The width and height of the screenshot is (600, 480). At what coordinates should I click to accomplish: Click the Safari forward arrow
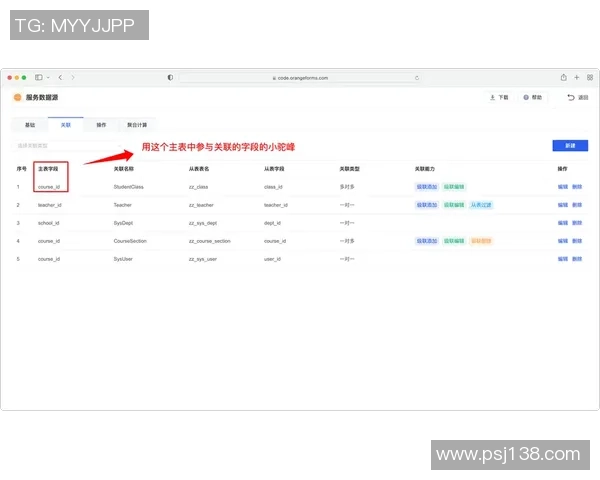(x=72, y=77)
